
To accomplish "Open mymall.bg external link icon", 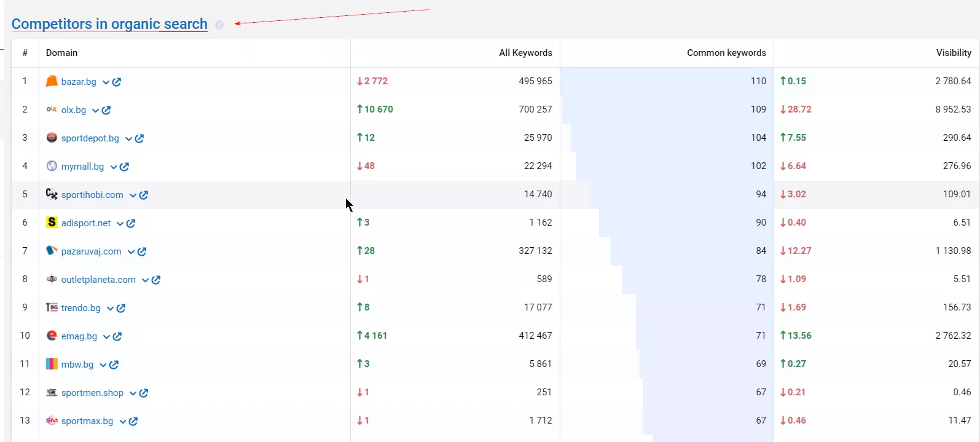I will tap(125, 167).
